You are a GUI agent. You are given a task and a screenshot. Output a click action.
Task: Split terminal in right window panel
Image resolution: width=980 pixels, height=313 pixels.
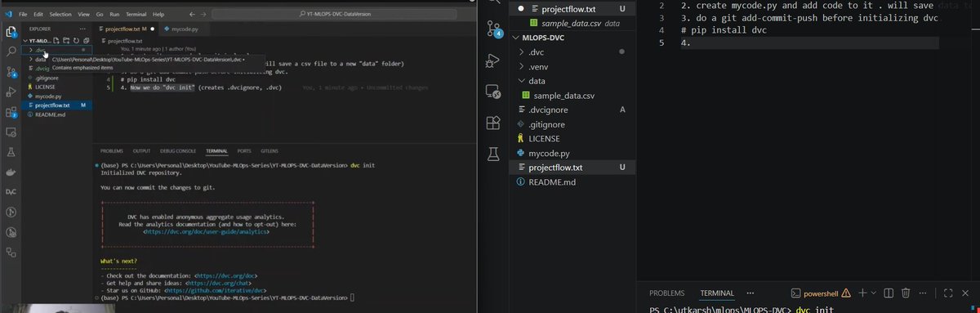pos(889,293)
